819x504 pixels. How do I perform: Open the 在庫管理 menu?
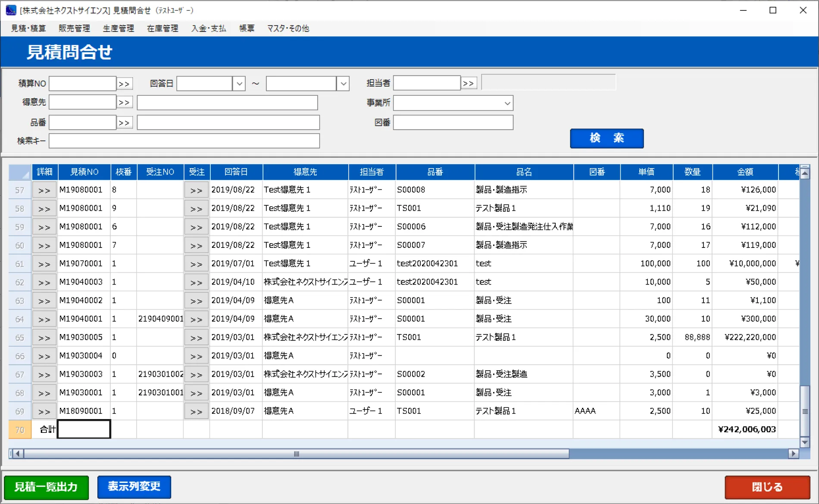click(x=163, y=28)
